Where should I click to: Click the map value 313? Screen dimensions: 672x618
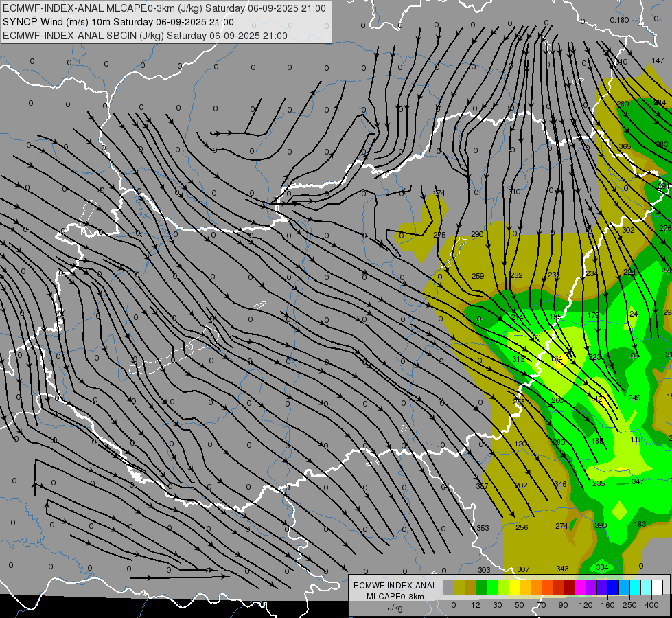[x=518, y=359]
